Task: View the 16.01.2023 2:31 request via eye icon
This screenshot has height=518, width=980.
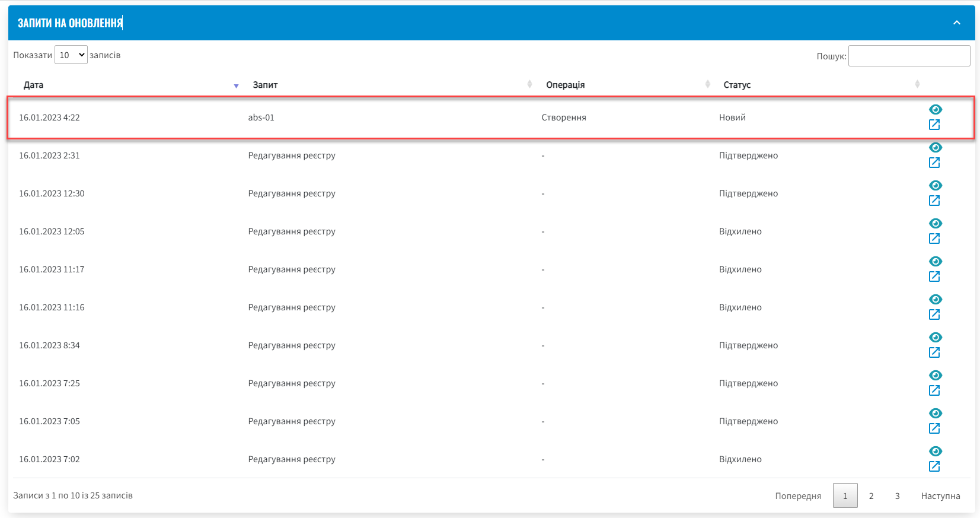Action: coord(935,148)
